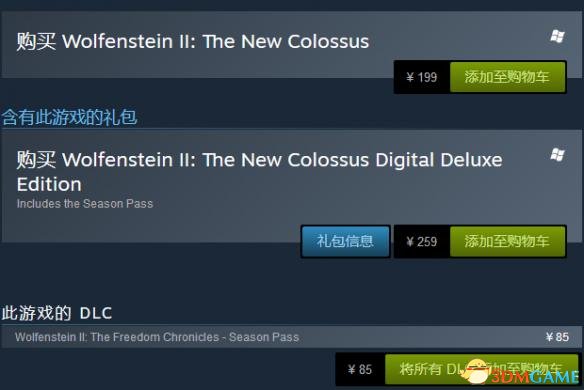Click the 含有此游戏的礼包 heading link
The width and height of the screenshot is (584, 390).
70,117
